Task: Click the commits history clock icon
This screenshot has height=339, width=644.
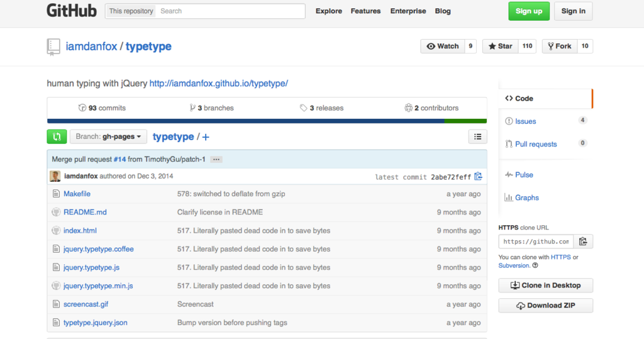Action: coord(82,108)
